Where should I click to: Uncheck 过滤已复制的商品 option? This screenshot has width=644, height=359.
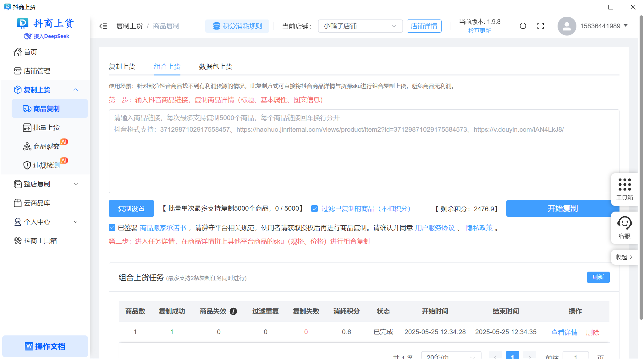click(x=315, y=208)
